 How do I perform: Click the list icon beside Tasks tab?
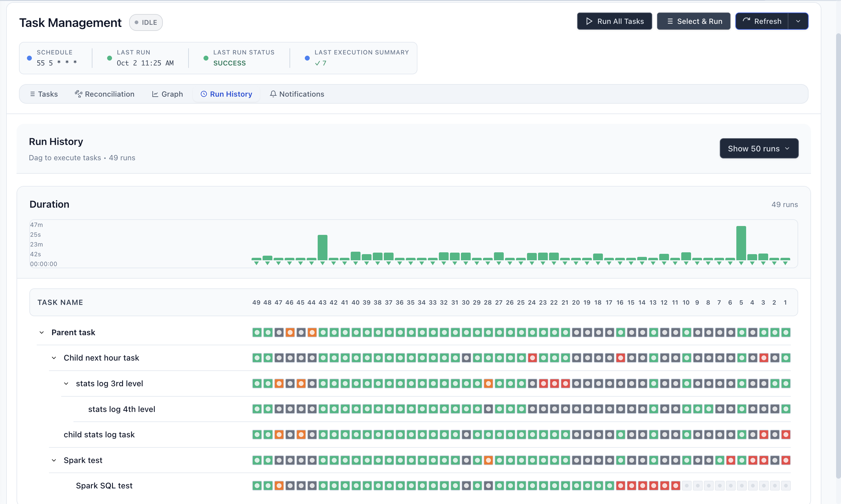[33, 94]
